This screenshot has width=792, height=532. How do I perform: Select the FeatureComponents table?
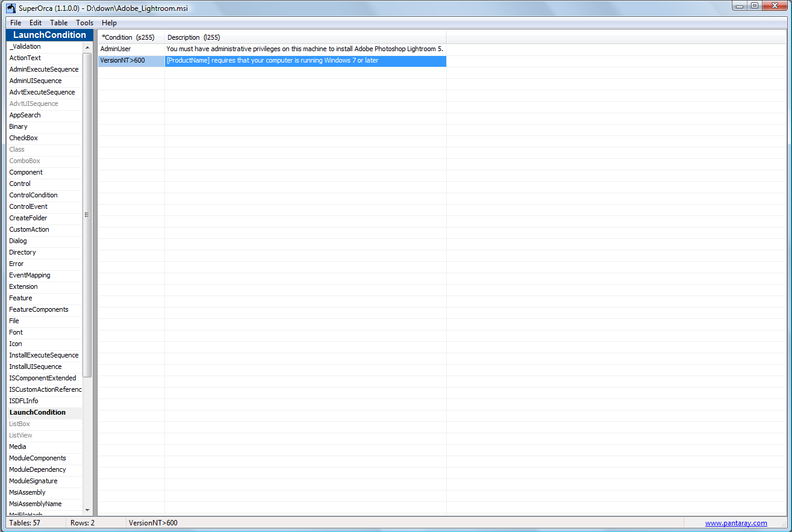click(45, 309)
